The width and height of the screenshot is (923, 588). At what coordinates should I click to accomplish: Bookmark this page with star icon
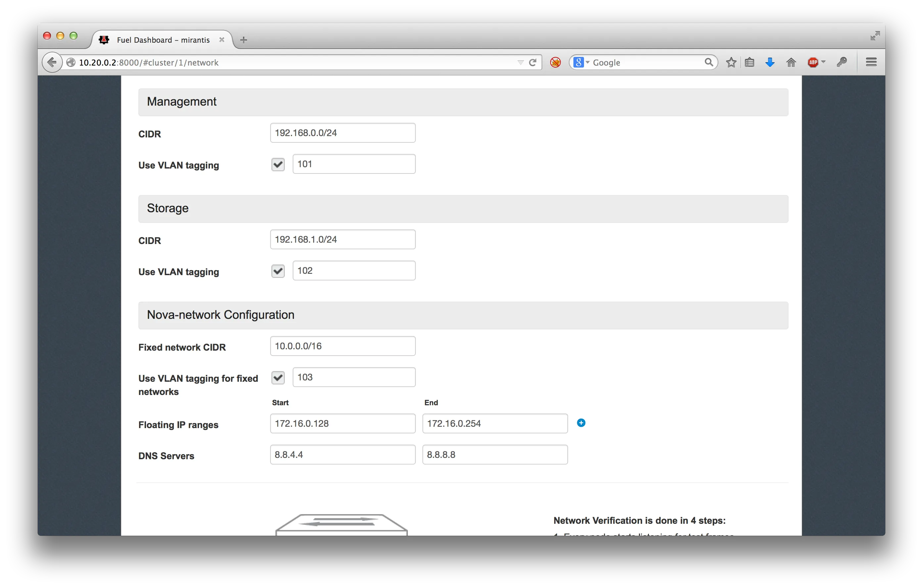coord(731,62)
